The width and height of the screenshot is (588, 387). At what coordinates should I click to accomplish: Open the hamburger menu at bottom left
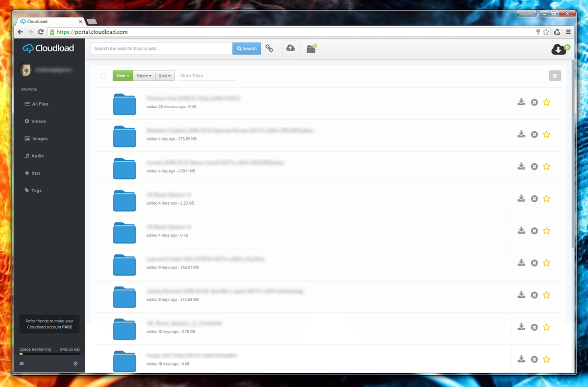[x=22, y=363]
